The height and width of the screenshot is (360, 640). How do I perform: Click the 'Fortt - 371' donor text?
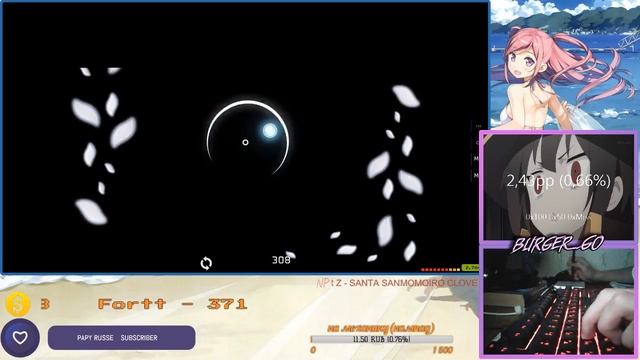[172, 304]
